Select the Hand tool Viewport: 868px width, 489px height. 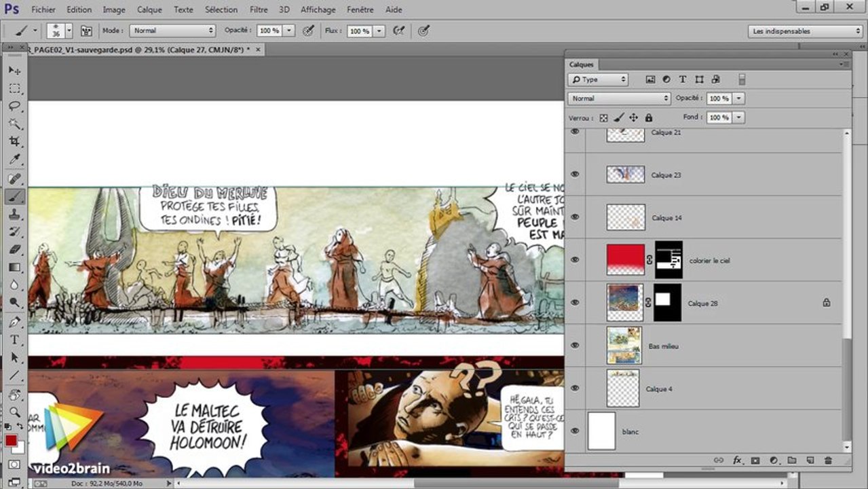(15, 394)
